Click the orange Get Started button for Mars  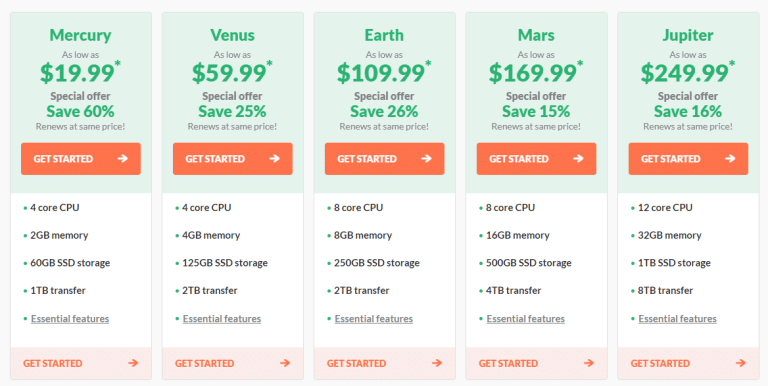pos(536,159)
